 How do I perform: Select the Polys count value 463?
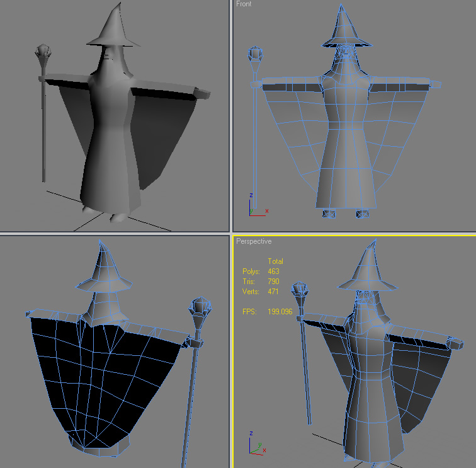point(273,271)
